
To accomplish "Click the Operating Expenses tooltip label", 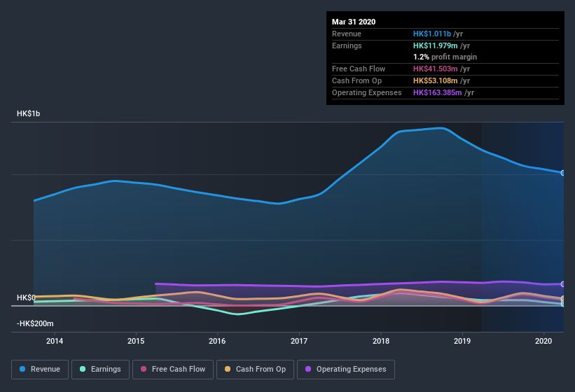I will tap(367, 92).
